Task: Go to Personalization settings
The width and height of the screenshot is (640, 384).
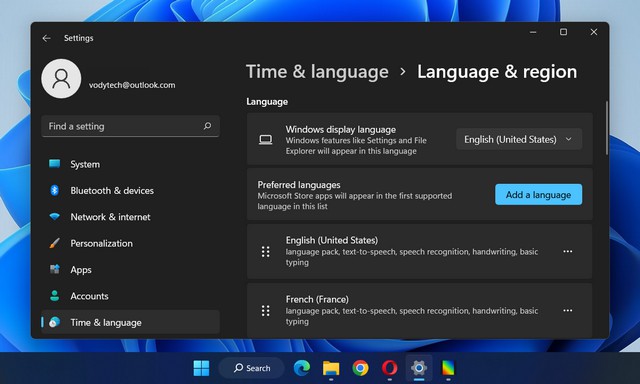Action: click(x=130, y=243)
